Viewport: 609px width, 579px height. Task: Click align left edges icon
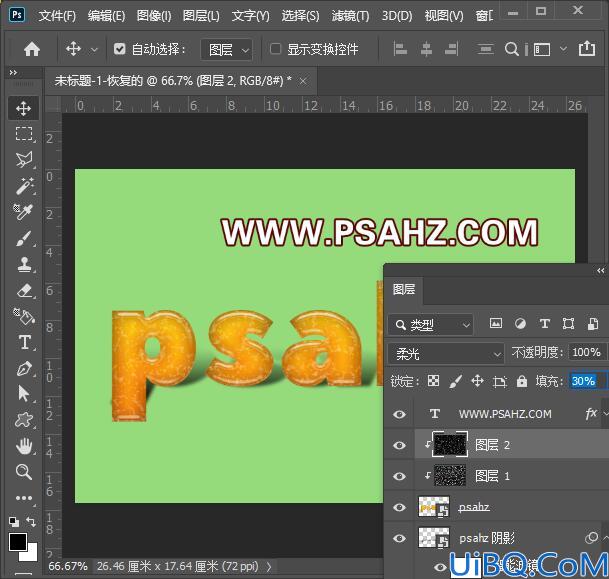tap(400, 49)
